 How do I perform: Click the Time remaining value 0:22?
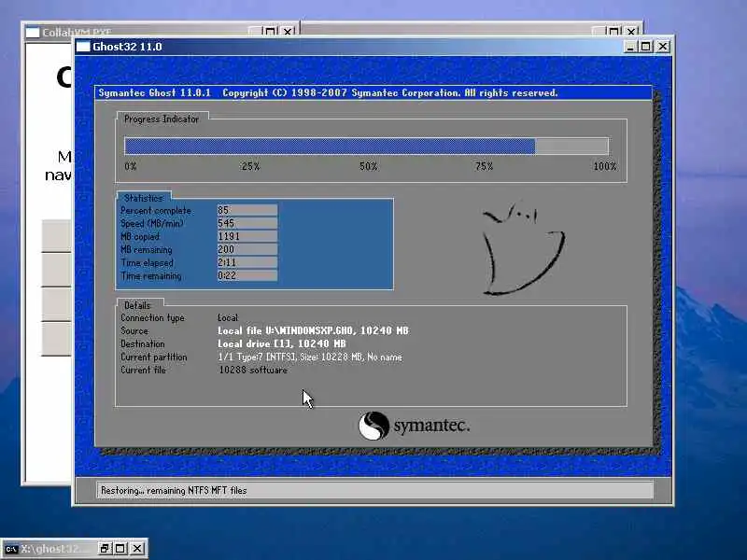247,275
